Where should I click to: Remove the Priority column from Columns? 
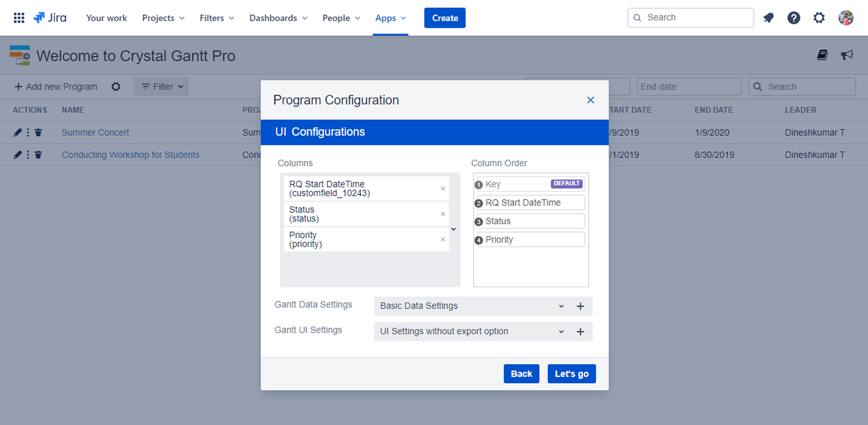click(442, 239)
